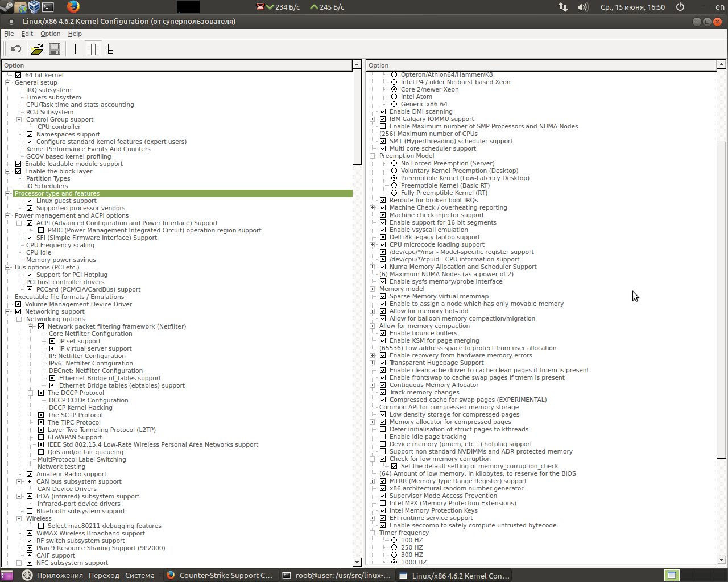Collapse the Timer frequency group
This screenshot has height=582, width=728.
point(373,533)
